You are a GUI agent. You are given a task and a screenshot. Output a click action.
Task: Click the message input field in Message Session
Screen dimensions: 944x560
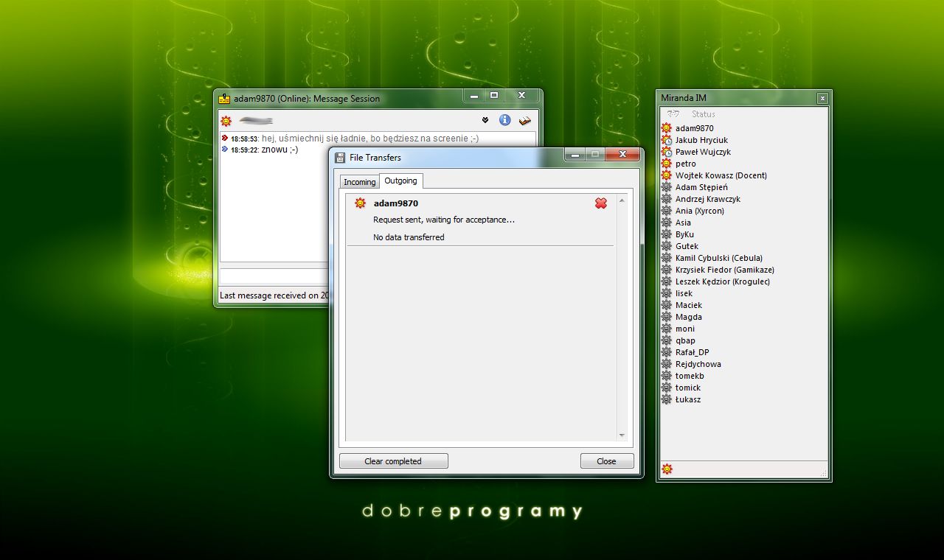[274, 275]
